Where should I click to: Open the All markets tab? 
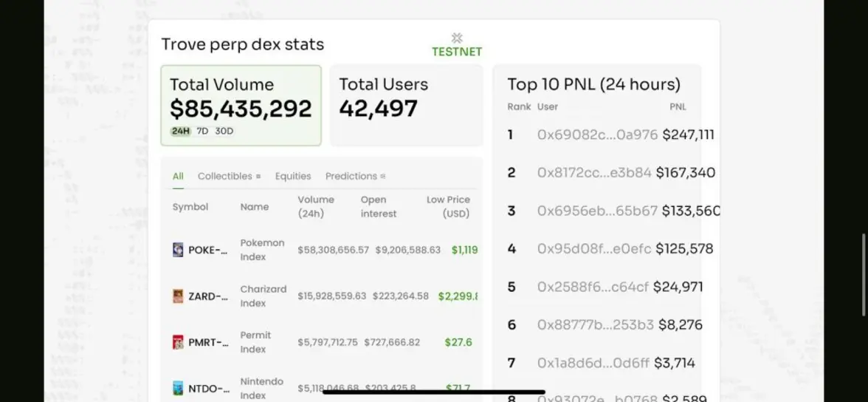point(178,177)
